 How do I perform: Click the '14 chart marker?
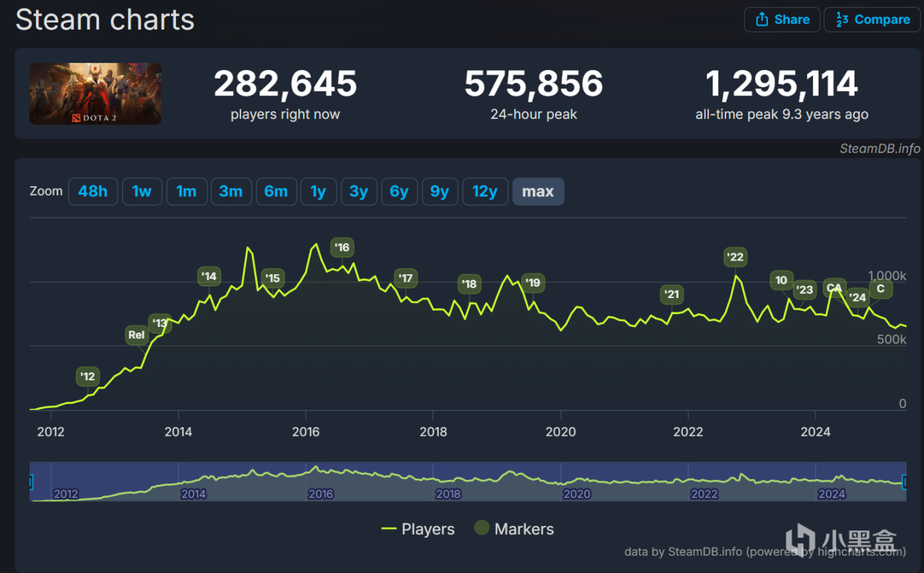click(209, 276)
